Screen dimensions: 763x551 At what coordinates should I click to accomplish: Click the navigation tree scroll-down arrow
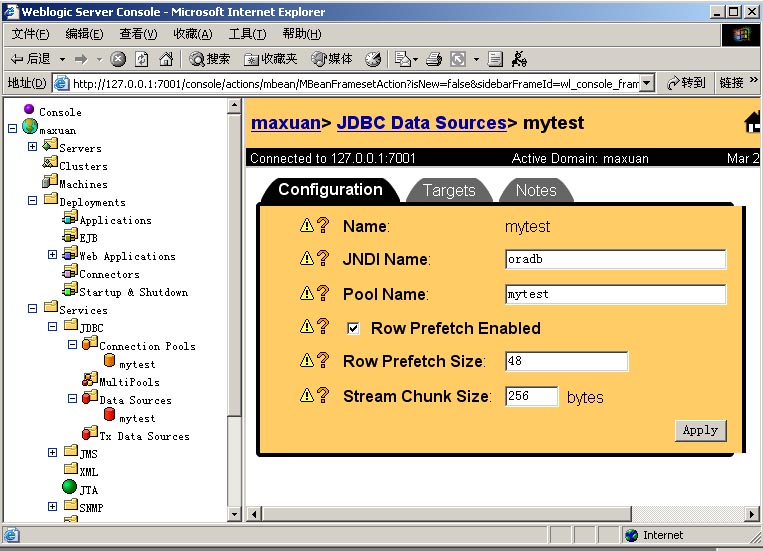click(x=235, y=514)
